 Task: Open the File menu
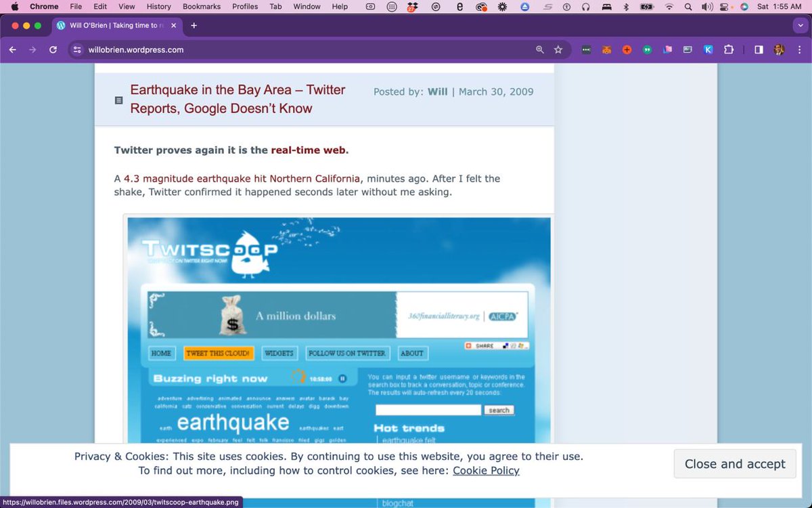(x=76, y=7)
